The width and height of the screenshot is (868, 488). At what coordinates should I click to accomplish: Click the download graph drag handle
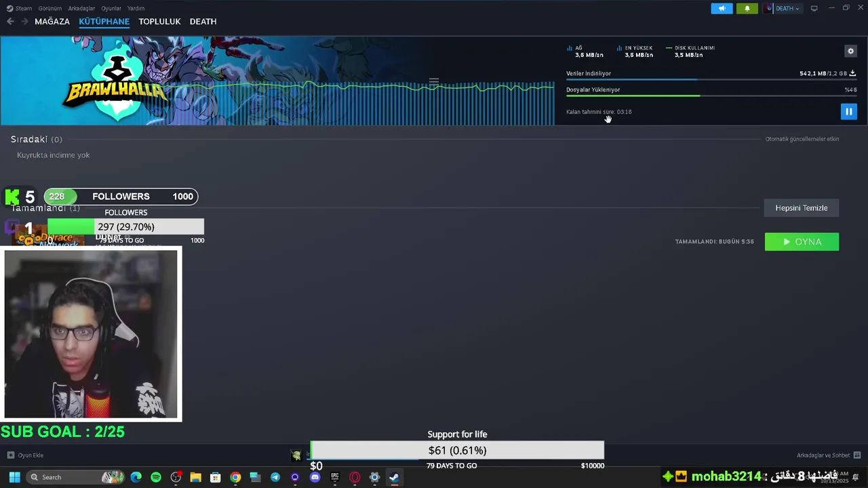coord(434,81)
